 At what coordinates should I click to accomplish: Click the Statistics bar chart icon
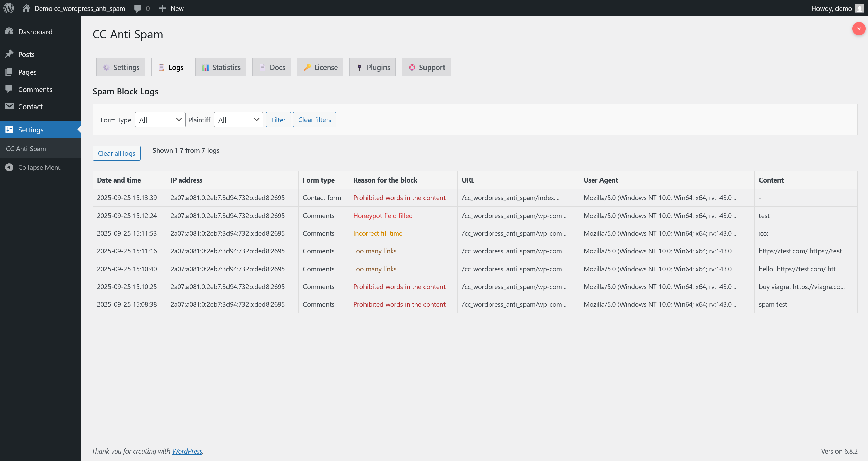[205, 67]
